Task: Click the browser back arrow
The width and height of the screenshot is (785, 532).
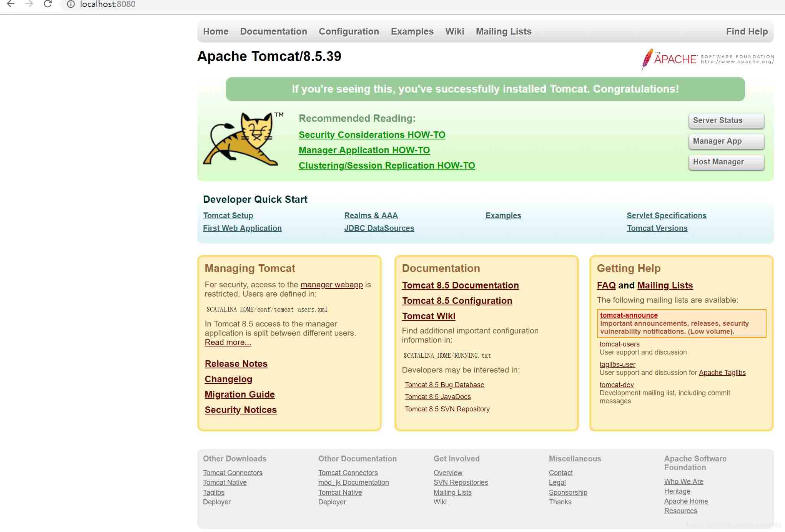Action: 11,4
